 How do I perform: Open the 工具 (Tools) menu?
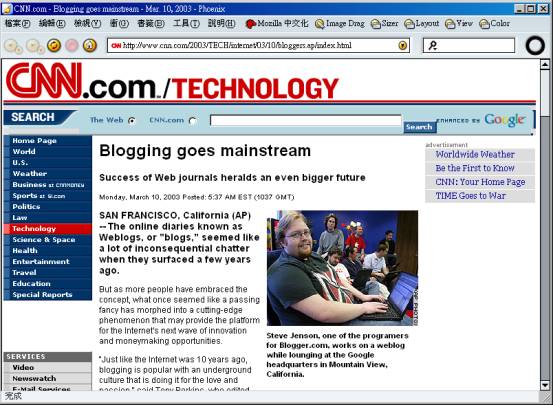point(186,24)
